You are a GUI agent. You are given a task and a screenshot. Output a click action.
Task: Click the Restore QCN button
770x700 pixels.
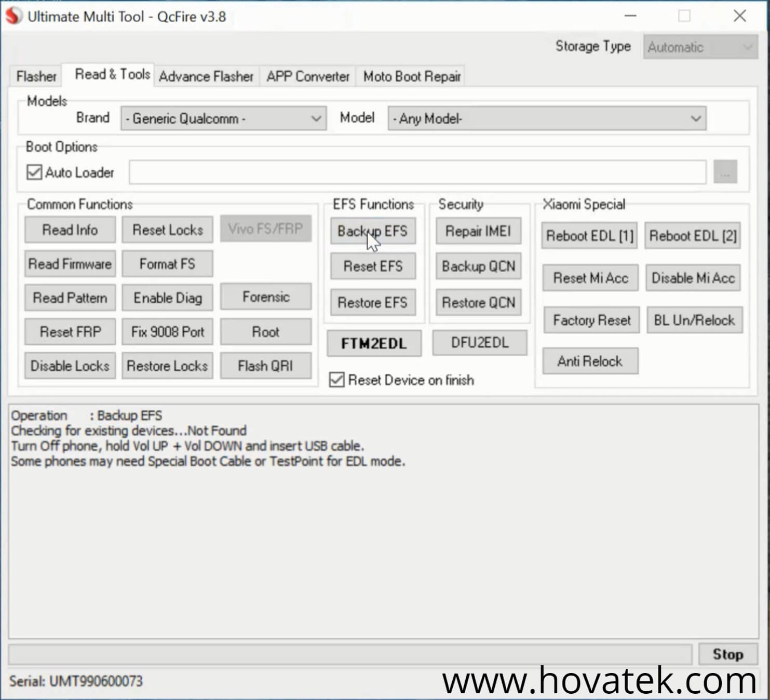tap(478, 302)
